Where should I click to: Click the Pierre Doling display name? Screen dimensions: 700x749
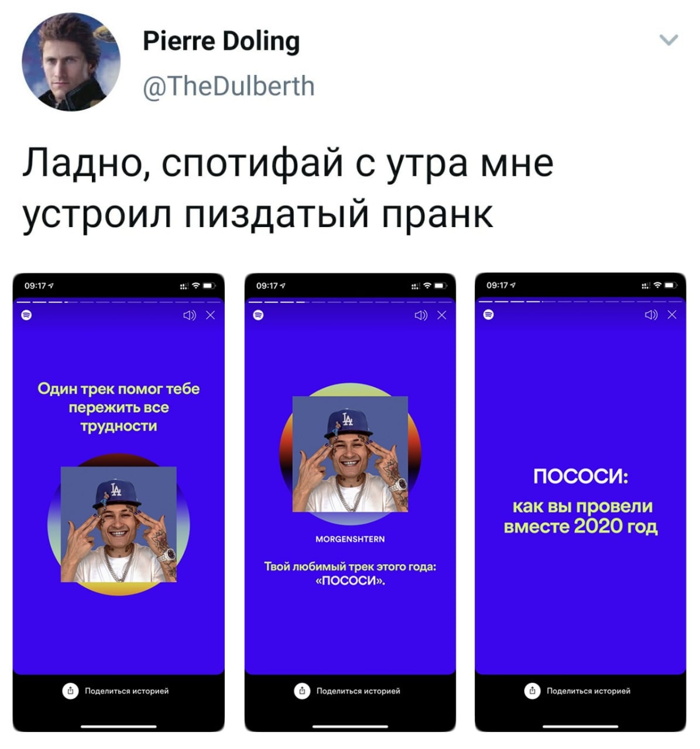click(221, 42)
